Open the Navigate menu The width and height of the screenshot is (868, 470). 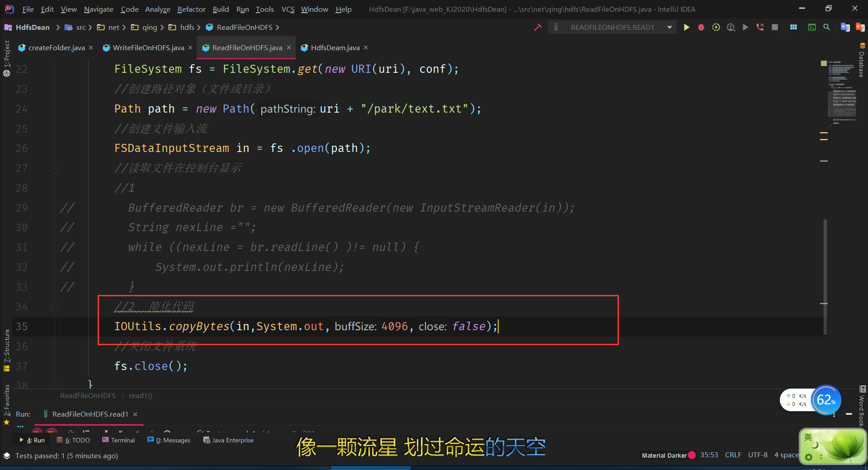(99, 9)
